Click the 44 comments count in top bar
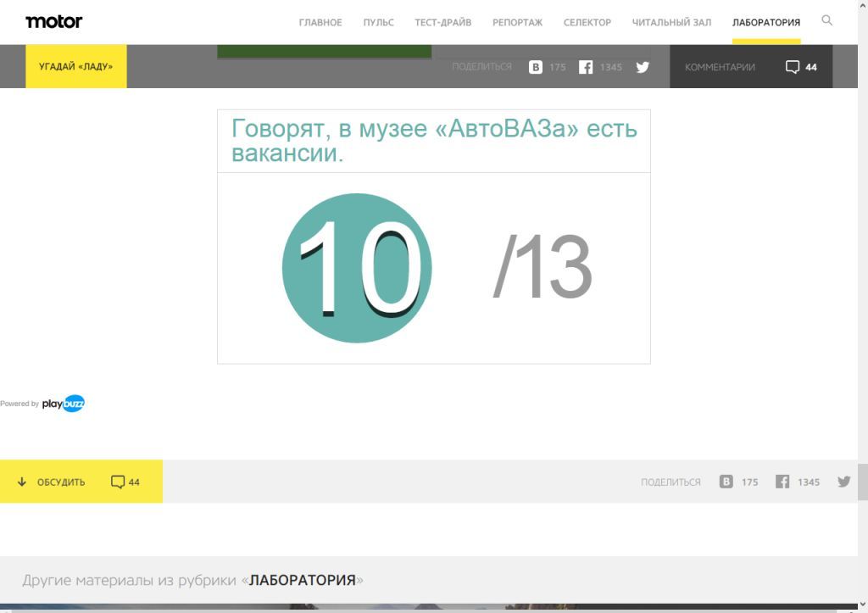Viewport: 868px width, 613px height. pos(811,68)
